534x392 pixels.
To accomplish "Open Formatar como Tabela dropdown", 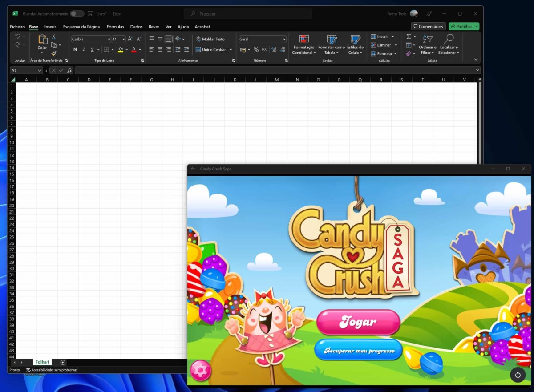I will pos(331,44).
